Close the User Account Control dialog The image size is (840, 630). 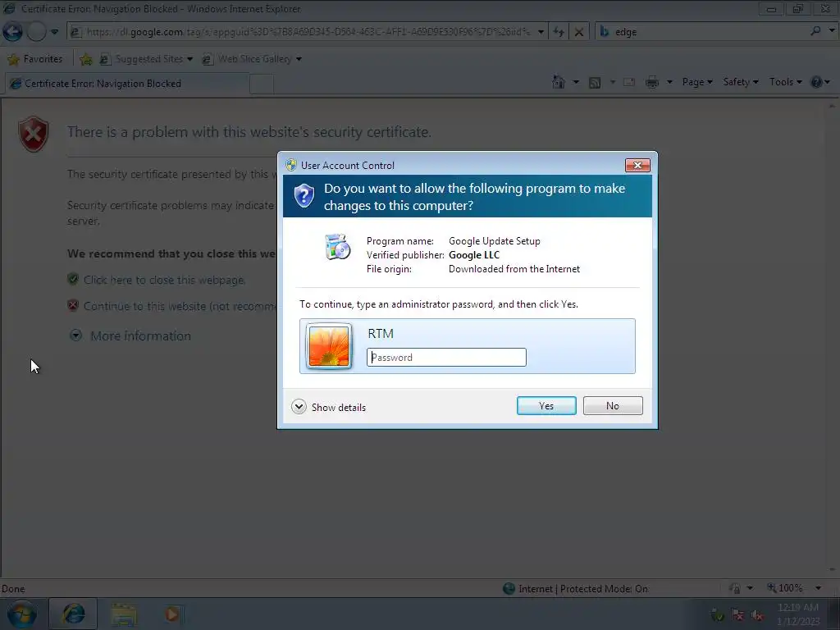637,165
